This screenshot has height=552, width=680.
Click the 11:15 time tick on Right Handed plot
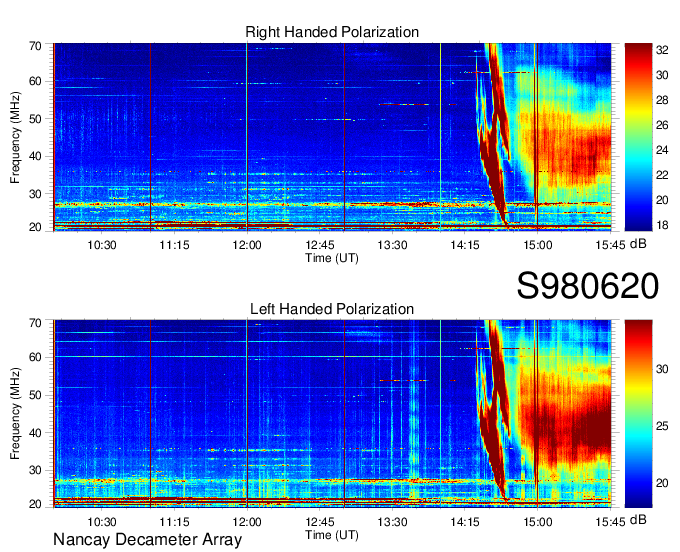coord(174,245)
